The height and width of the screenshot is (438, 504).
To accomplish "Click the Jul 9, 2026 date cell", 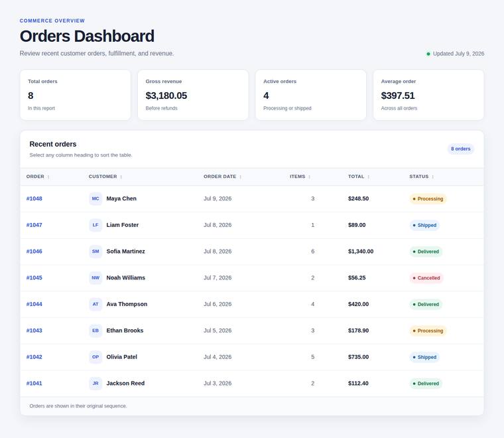I will 218,198.
